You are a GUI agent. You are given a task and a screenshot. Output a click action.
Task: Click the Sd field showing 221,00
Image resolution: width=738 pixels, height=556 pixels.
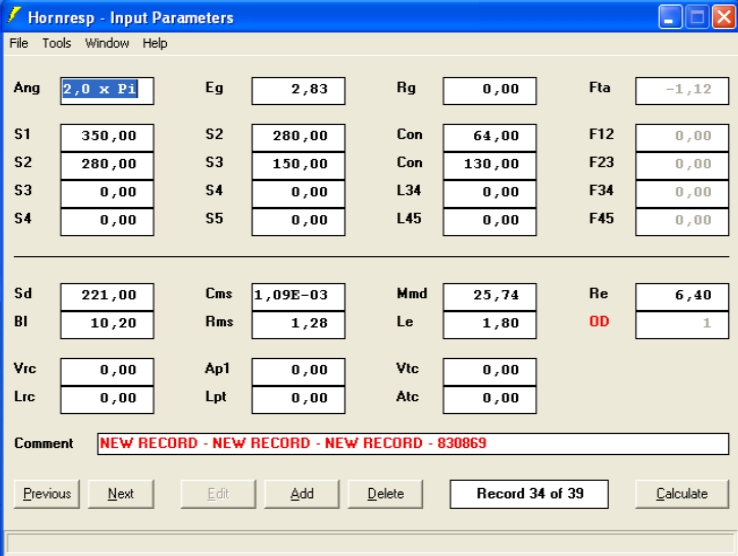tap(107, 297)
